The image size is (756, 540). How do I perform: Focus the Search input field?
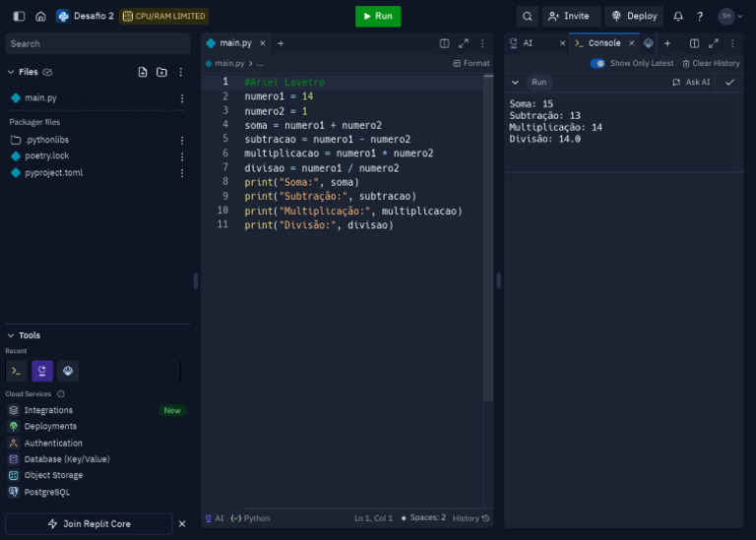point(97,44)
